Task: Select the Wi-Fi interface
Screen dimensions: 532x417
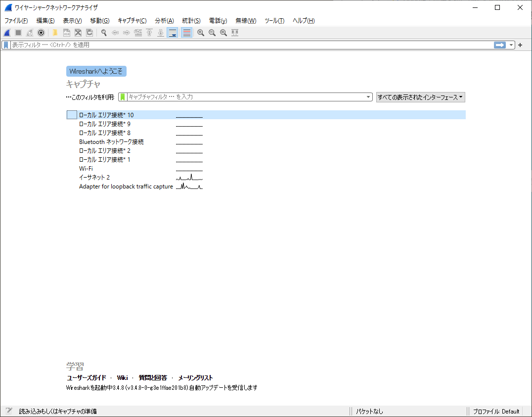Action: 266,168
